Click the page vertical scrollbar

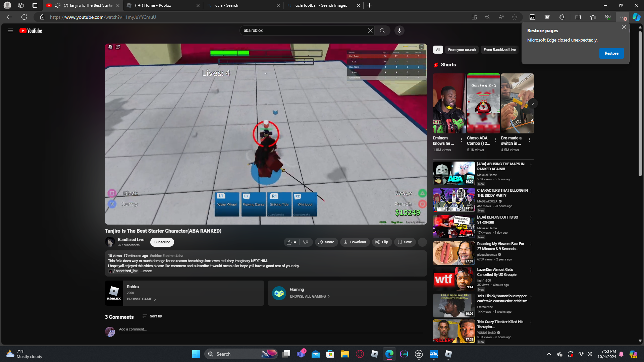click(640, 104)
